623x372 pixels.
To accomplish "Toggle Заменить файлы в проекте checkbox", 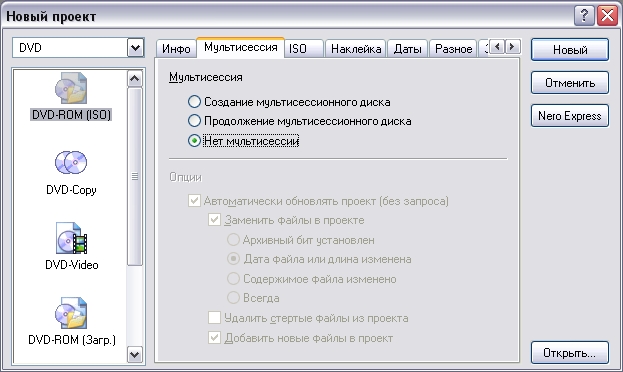I will (215, 220).
